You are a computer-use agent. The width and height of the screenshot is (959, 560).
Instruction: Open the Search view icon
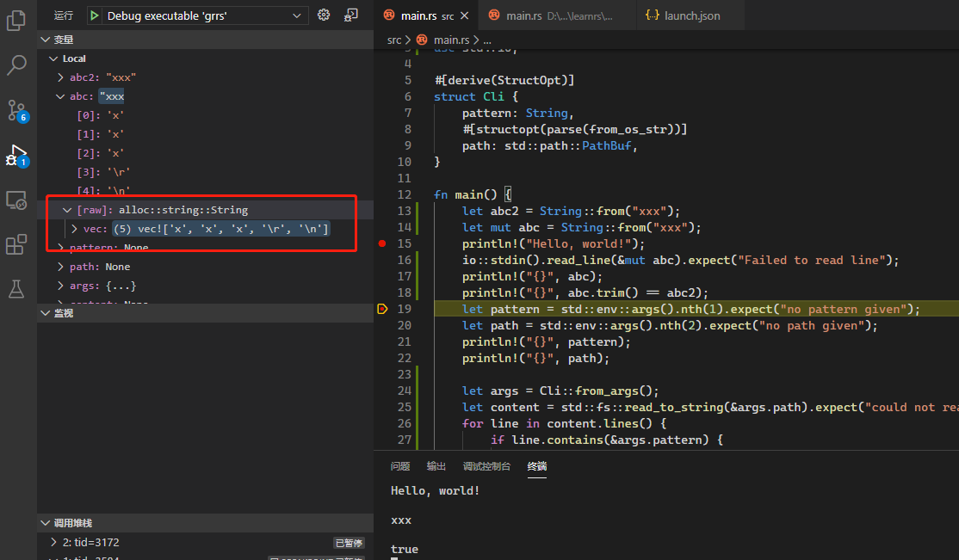16,65
